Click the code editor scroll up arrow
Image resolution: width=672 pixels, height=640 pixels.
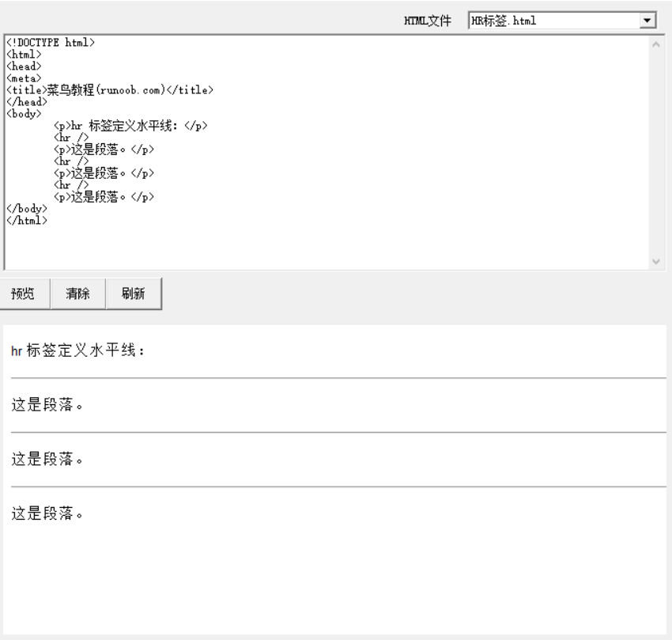click(x=655, y=44)
